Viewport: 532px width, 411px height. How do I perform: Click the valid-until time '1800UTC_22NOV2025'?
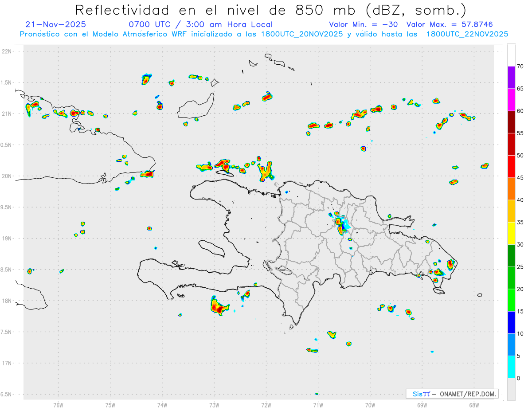coord(467,34)
